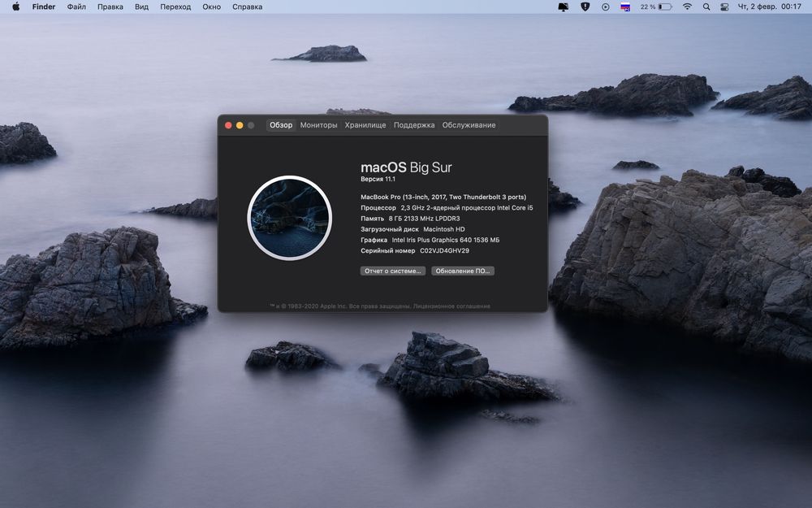Open the Справка menu
The height and width of the screenshot is (508, 812).
tap(247, 7)
